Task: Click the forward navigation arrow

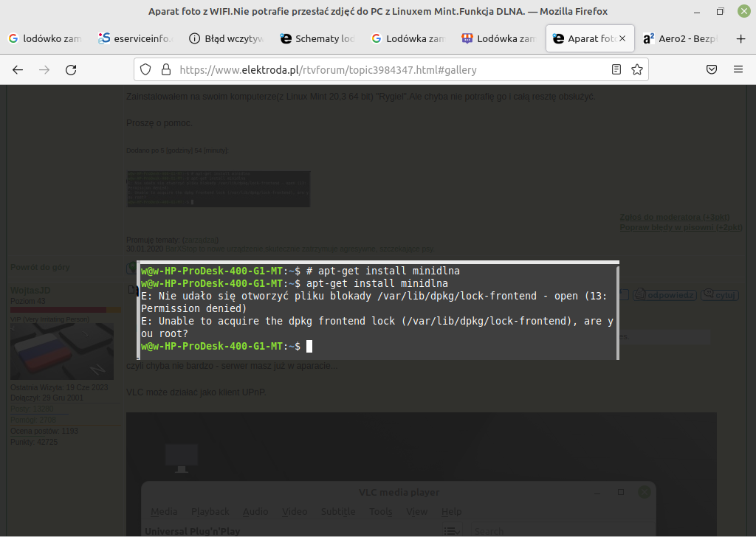Action: coord(44,69)
